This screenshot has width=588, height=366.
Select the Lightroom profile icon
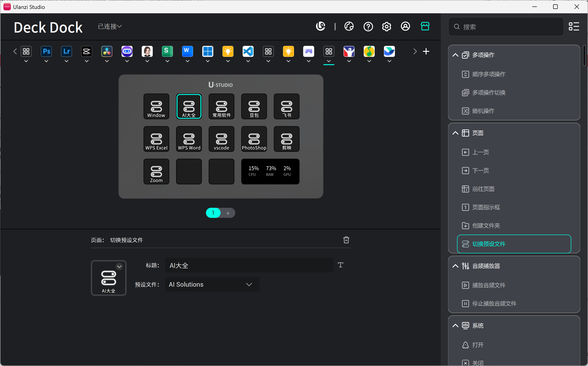tap(66, 51)
